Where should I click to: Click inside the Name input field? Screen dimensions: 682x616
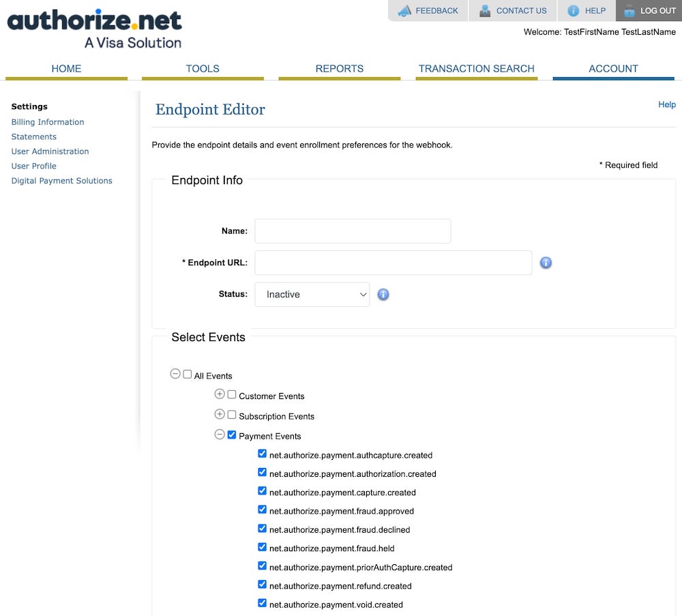point(352,231)
